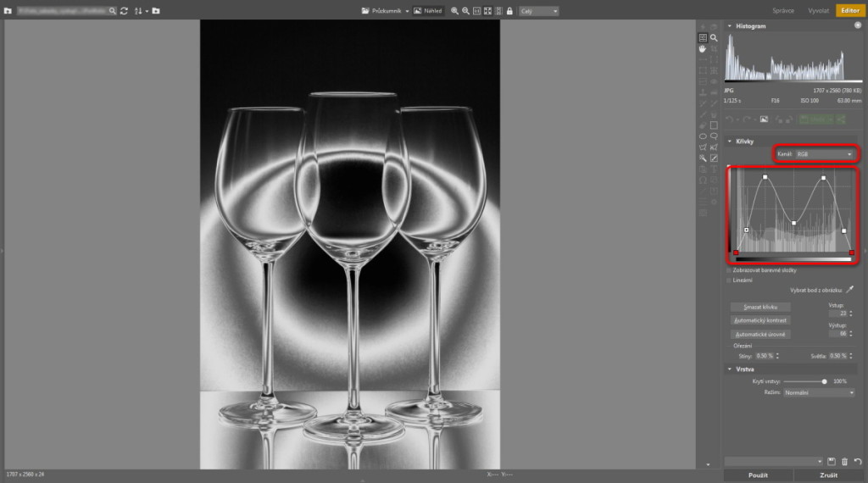
Task: Click the zoom magnifier tool in the side toolbar
Action: coord(714,37)
